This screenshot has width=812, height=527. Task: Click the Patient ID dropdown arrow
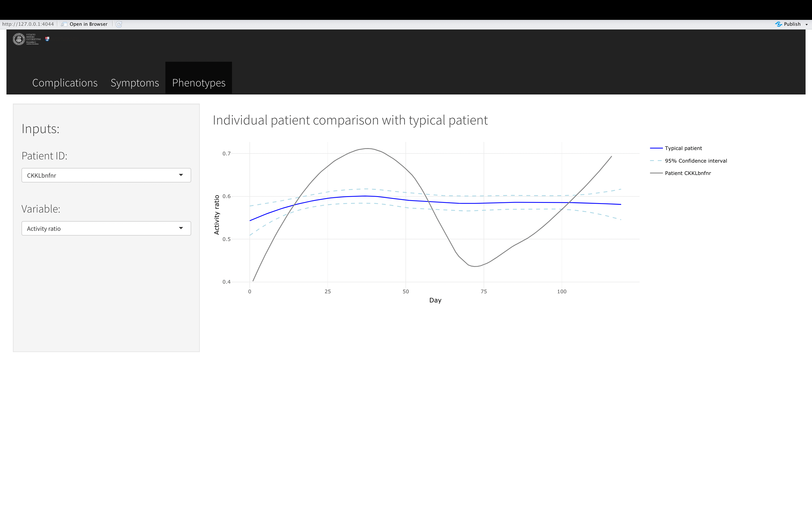point(181,175)
